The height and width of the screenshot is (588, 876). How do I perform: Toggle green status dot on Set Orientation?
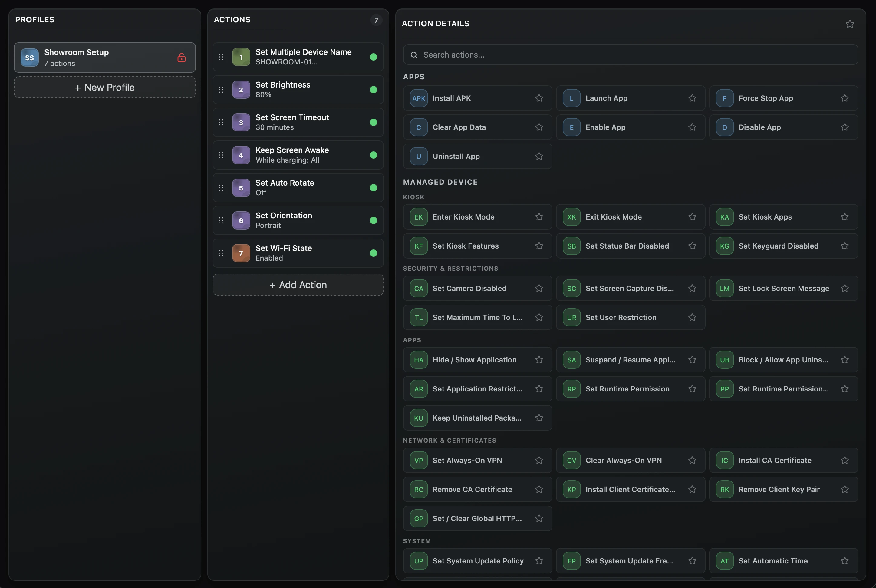coord(373,220)
